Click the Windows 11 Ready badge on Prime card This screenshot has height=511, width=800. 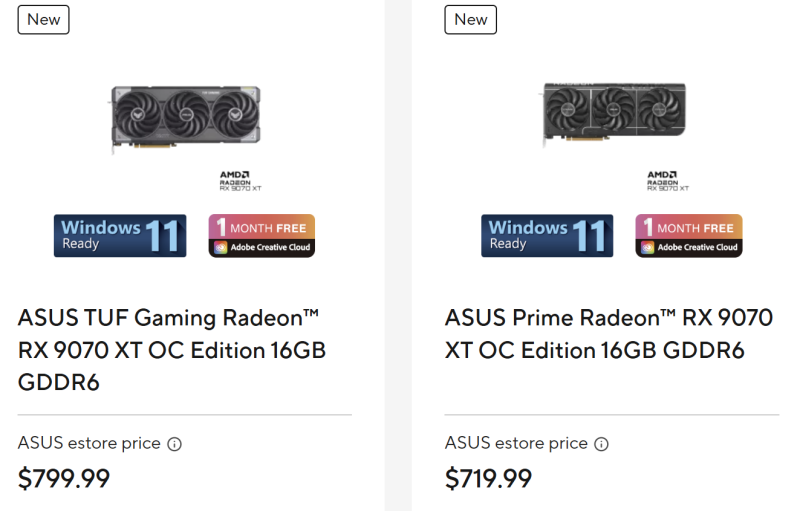[546, 236]
